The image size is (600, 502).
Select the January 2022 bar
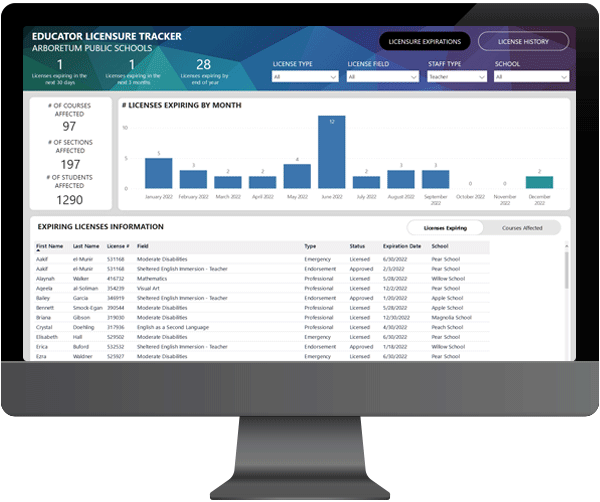click(x=158, y=173)
